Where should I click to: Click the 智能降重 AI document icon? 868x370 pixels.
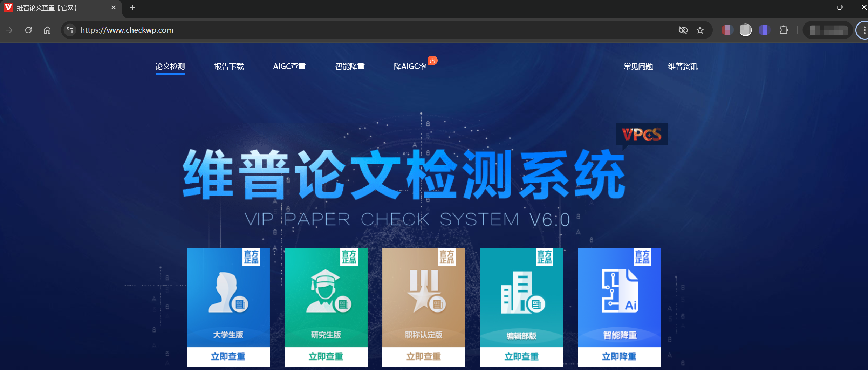(619, 291)
